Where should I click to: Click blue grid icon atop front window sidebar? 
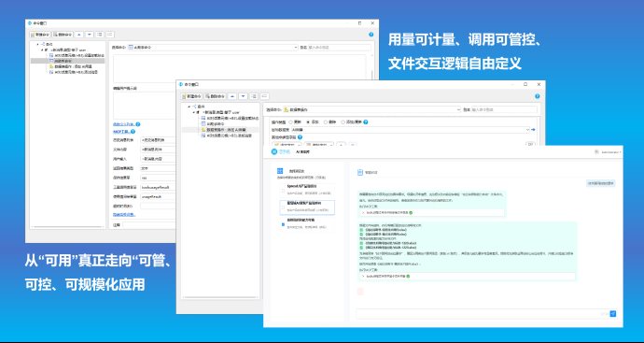pos(280,171)
